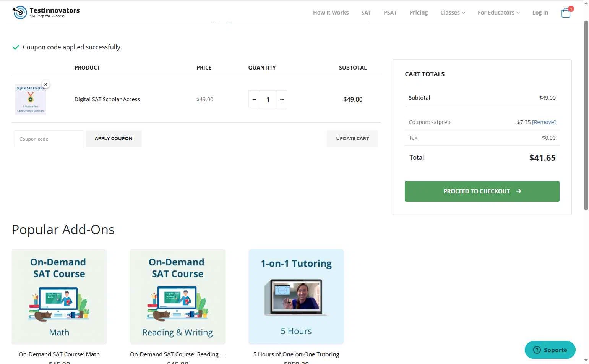Open the SAT menu item
Screen dimensions: 589x364
click(366, 13)
